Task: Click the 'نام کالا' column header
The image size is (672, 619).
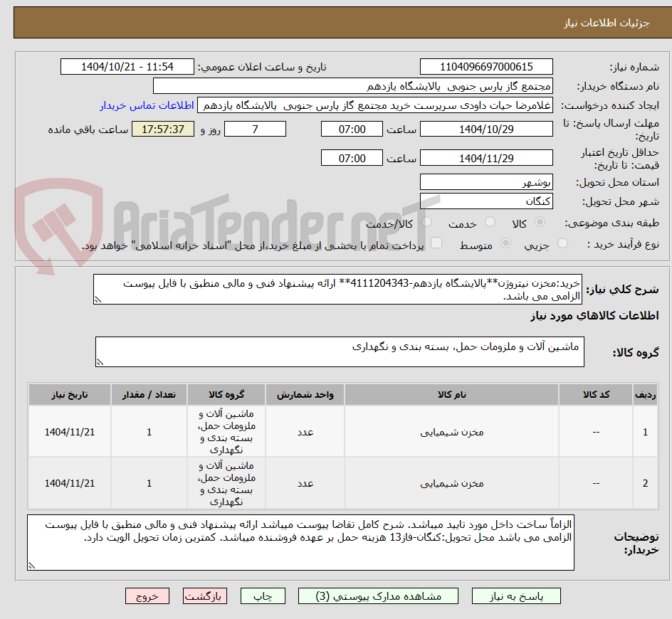Action: tap(452, 395)
